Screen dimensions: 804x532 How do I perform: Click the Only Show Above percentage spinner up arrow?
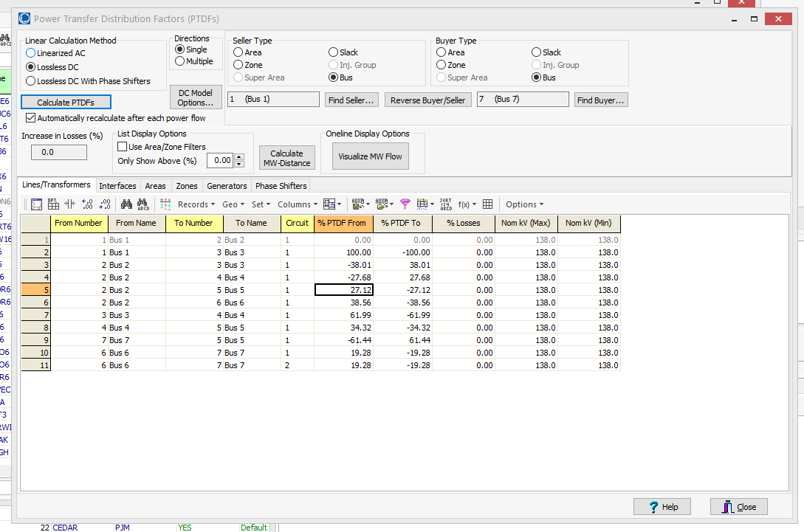(x=238, y=156)
